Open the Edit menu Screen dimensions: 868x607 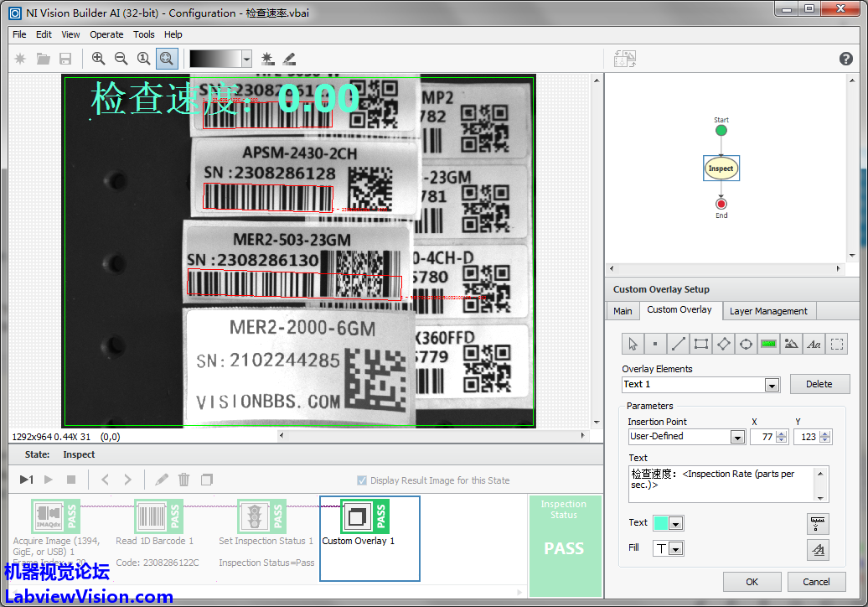[44, 34]
